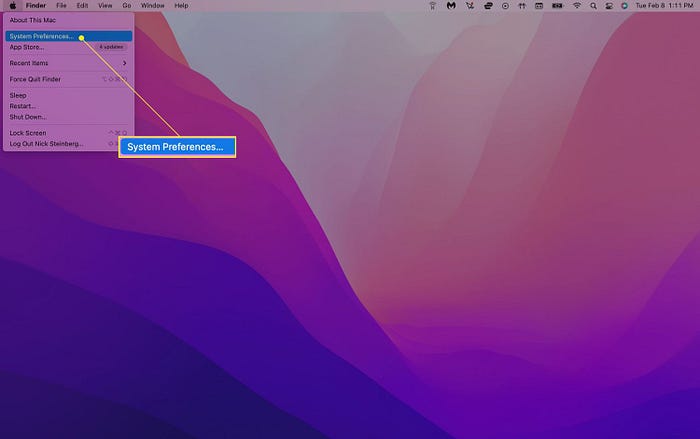
Task: Choose Shut Down... option
Action: pyautogui.click(x=68, y=117)
